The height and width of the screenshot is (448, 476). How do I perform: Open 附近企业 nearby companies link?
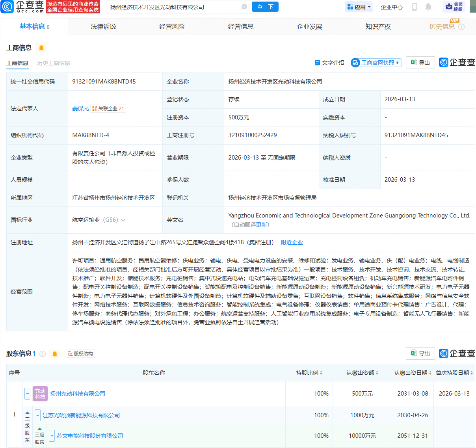292,242
